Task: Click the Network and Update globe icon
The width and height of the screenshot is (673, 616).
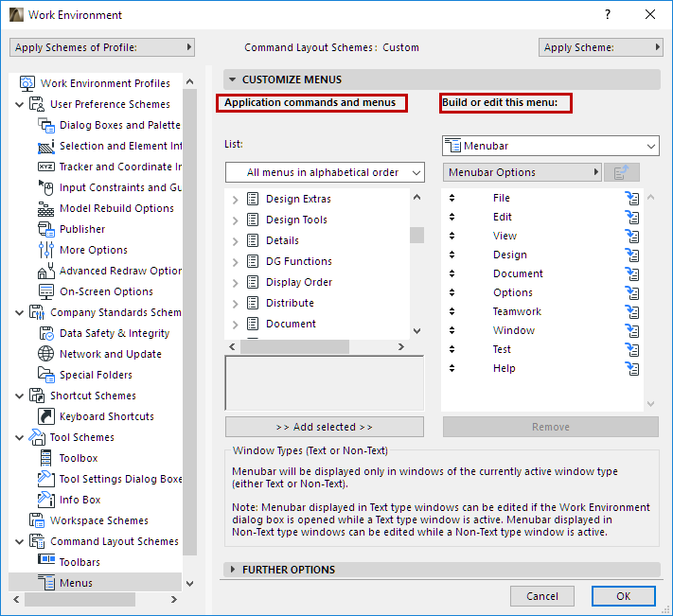Action: pos(46,354)
